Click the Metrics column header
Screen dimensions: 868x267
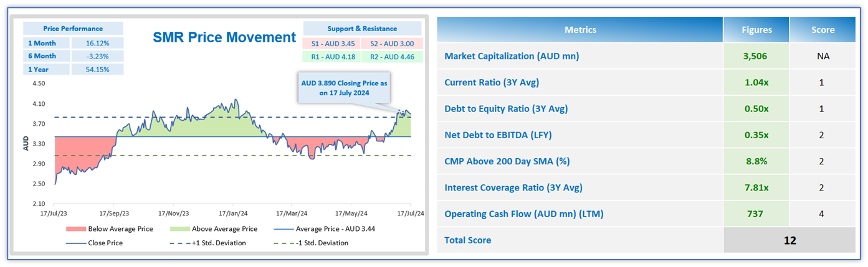tap(580, 29)
